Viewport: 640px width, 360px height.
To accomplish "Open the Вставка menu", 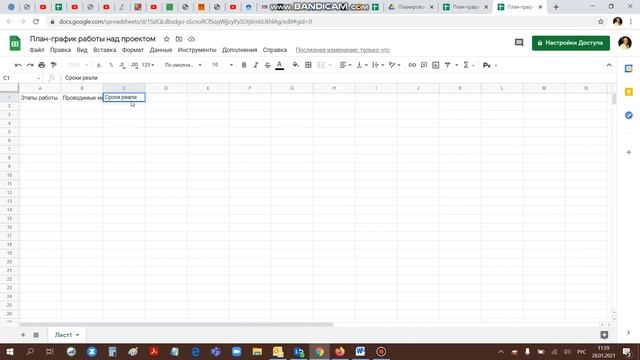I will [x=104, y=50].
